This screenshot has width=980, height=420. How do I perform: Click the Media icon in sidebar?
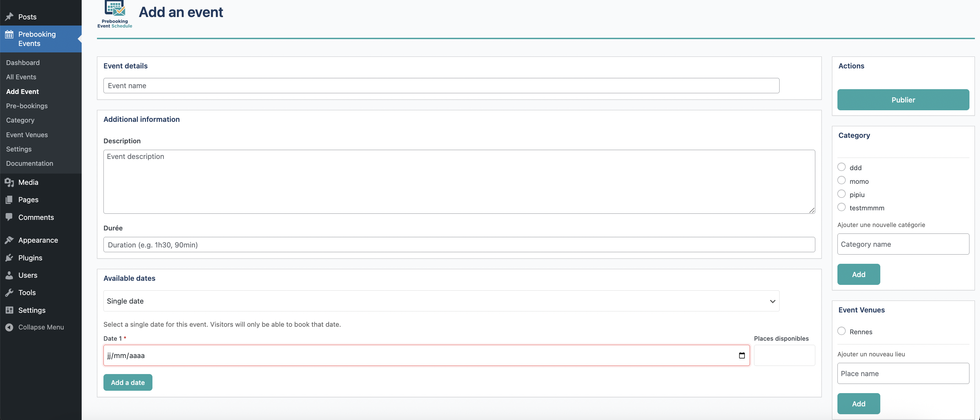pos(9,182)
